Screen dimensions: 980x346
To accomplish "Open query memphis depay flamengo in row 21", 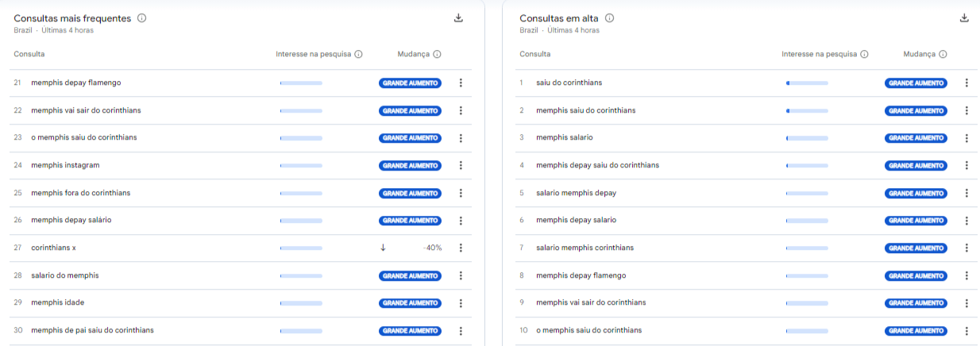I will coord(76,83).
